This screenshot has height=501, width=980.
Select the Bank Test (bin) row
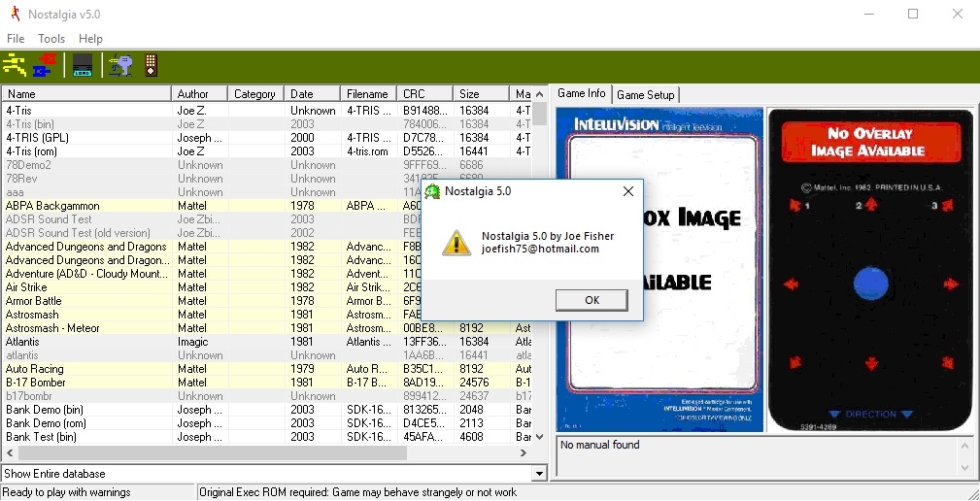click(267, 437)
